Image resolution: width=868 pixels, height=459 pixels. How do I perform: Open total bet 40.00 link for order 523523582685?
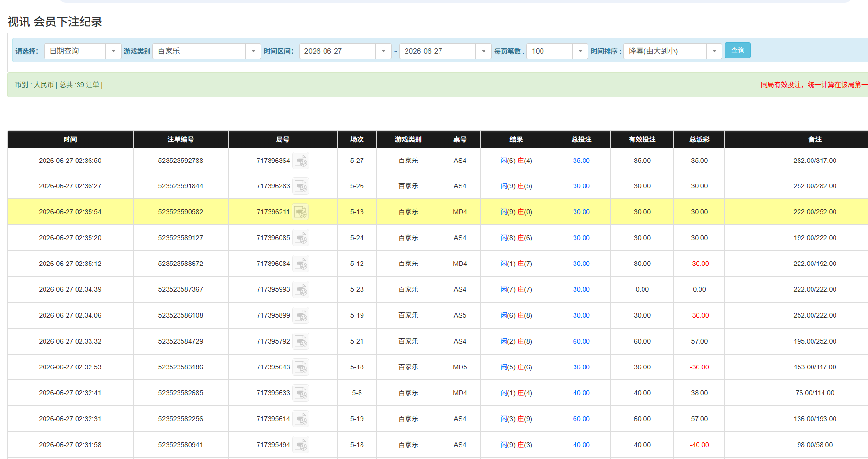[x=581, y=393]
